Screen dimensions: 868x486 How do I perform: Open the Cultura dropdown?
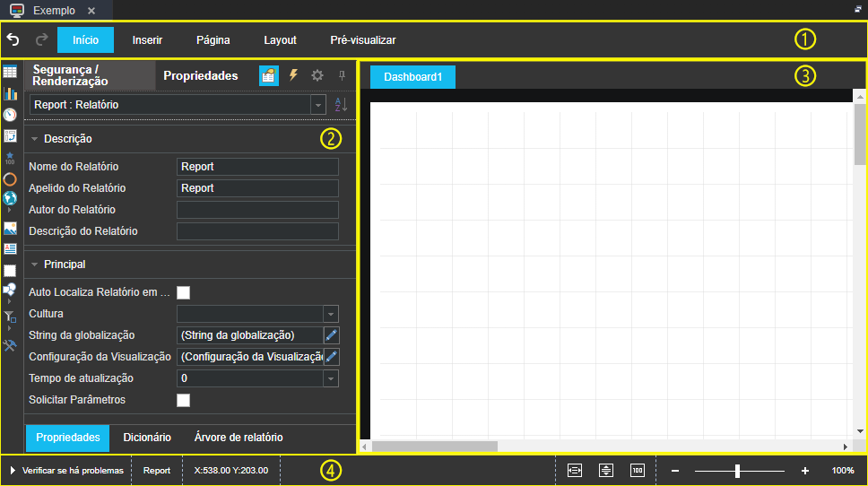point(331,315)
